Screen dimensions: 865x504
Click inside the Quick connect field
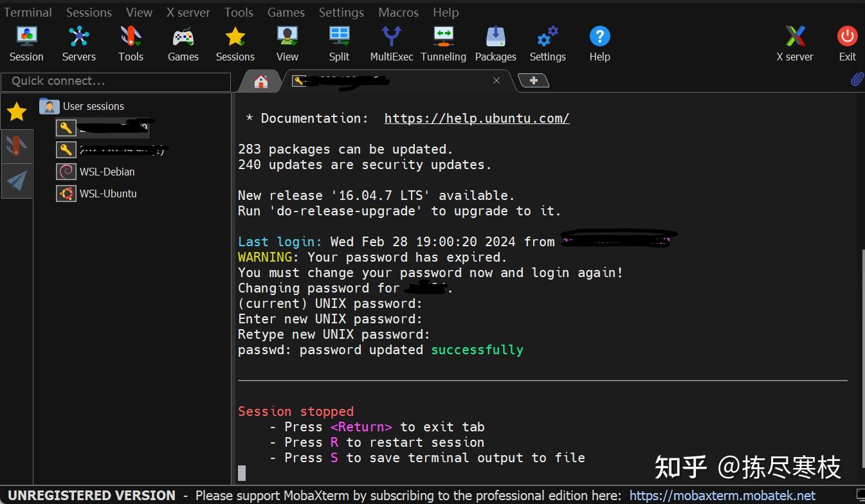coord(116,81)
